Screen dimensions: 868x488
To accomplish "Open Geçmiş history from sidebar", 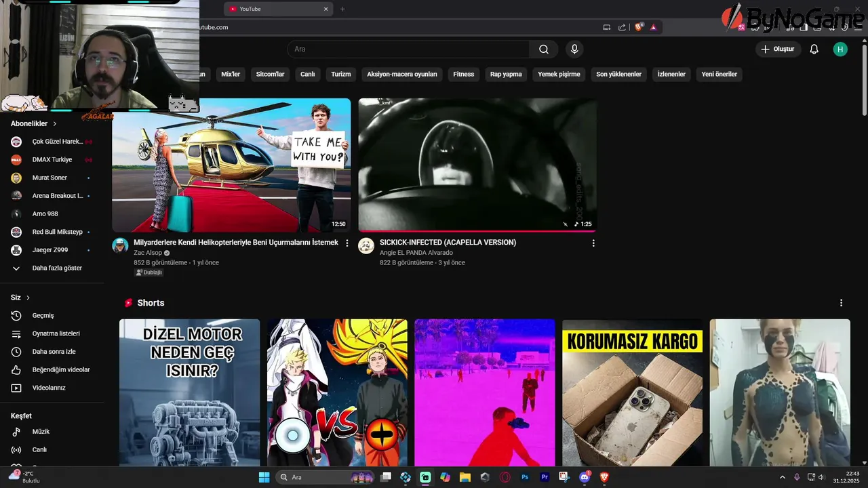I will (x=52, y=315).
